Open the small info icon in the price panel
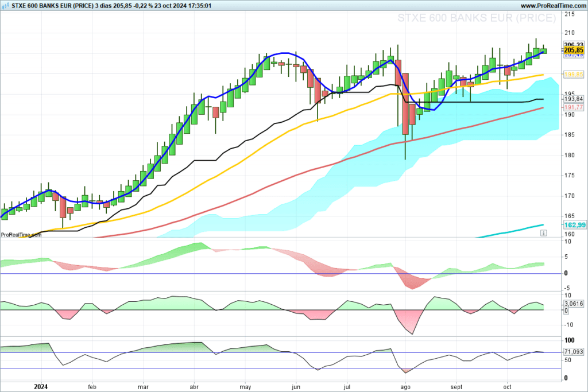The height and width of the screenshot is (392, 588). point(543,233)
